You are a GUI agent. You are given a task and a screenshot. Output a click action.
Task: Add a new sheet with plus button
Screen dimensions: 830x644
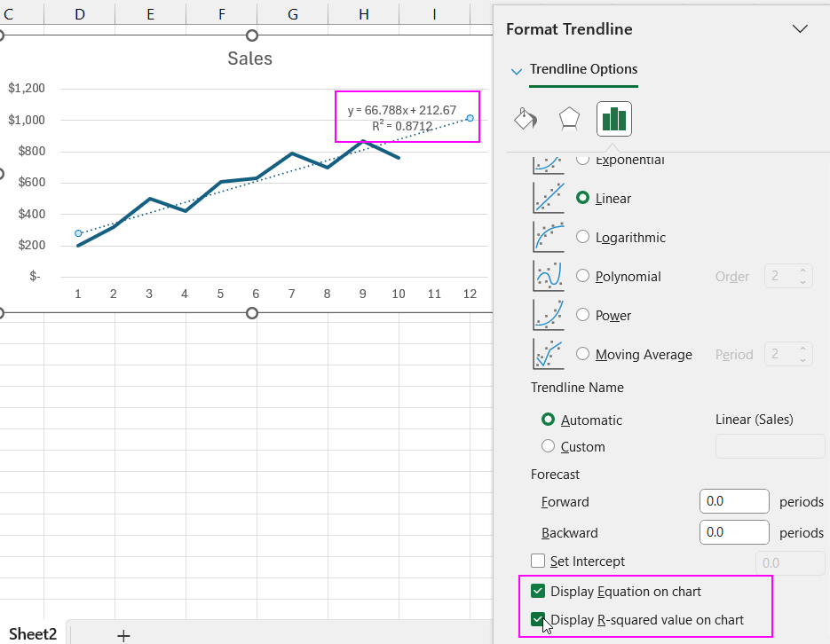click(x=123, y=634)
